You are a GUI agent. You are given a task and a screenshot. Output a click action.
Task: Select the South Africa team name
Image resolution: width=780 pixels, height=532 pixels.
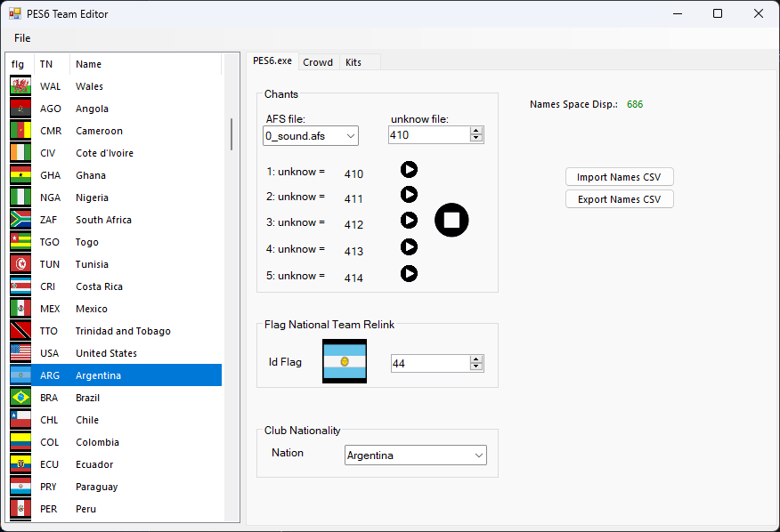103,220
